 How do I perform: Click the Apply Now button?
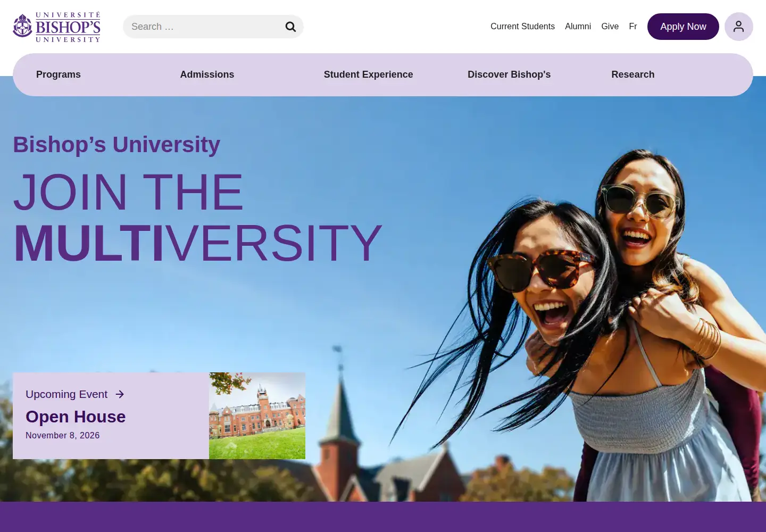[683, 27]
